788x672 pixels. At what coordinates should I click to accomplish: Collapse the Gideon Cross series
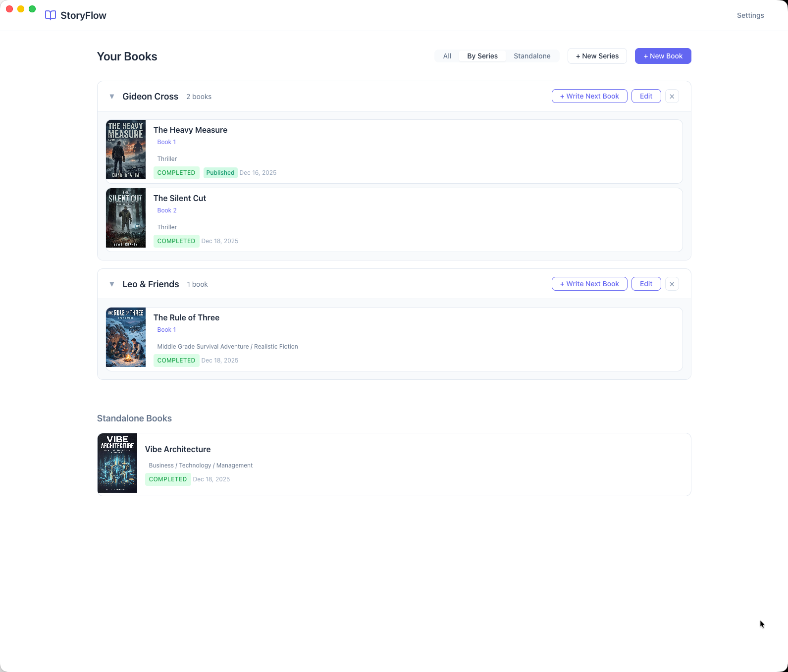[112, 97]
